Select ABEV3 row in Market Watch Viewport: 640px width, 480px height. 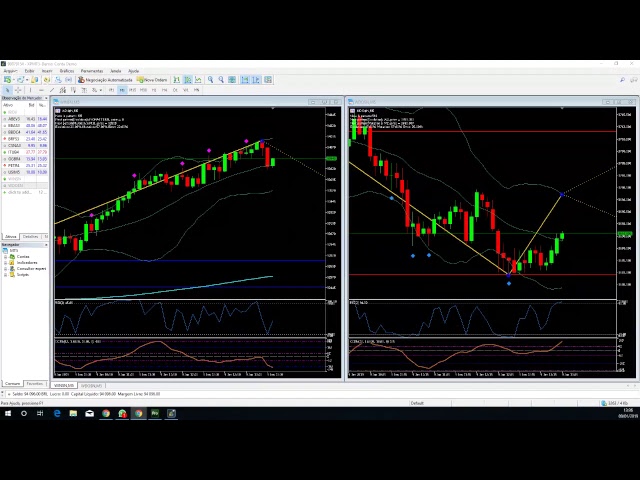point(25,119)
